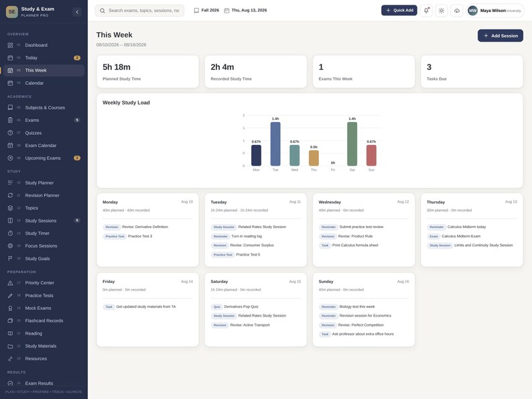Click the Reading open-book icon
Image resolution: width=532 pixels, height=399 pixels.
pos(10,333)
